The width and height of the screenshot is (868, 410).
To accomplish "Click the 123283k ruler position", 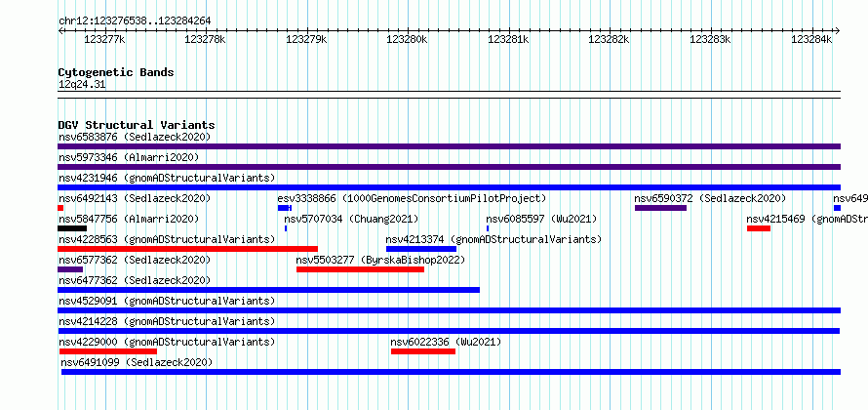I will tap(710, 39).
